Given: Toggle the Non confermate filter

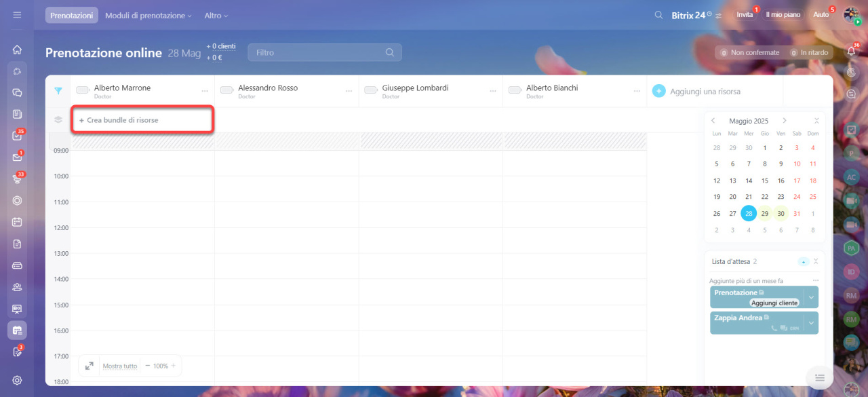Looking at the screenshot, I should [749, 52].
